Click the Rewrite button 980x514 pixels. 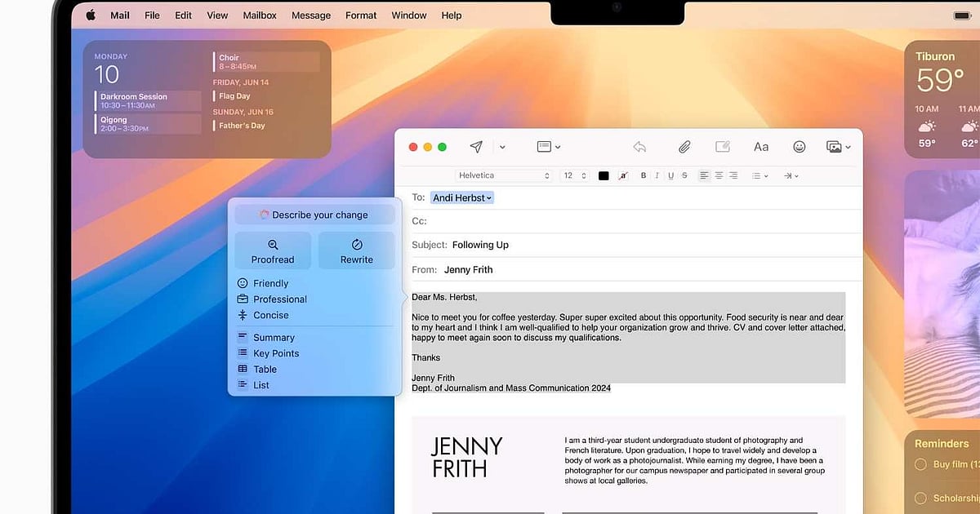tap(357, 250)
